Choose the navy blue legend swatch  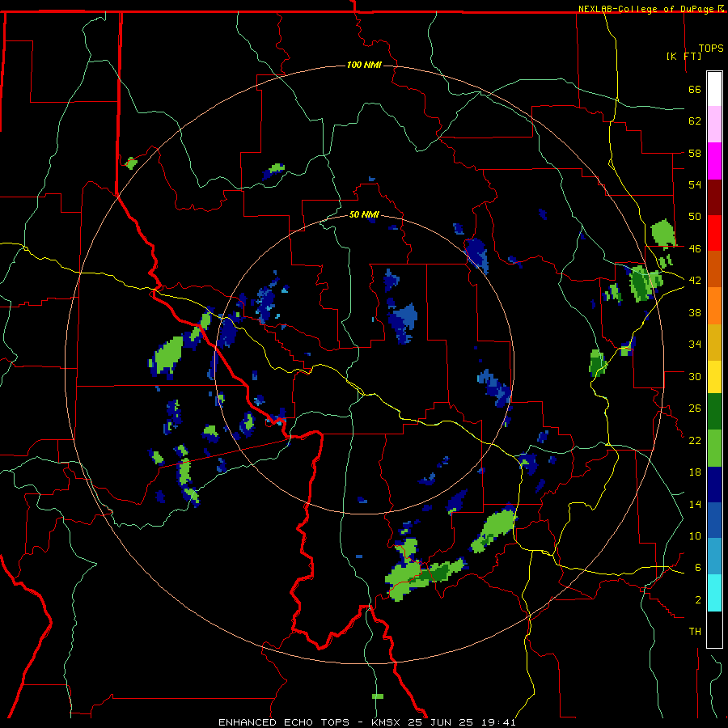[x=714, y=485]
